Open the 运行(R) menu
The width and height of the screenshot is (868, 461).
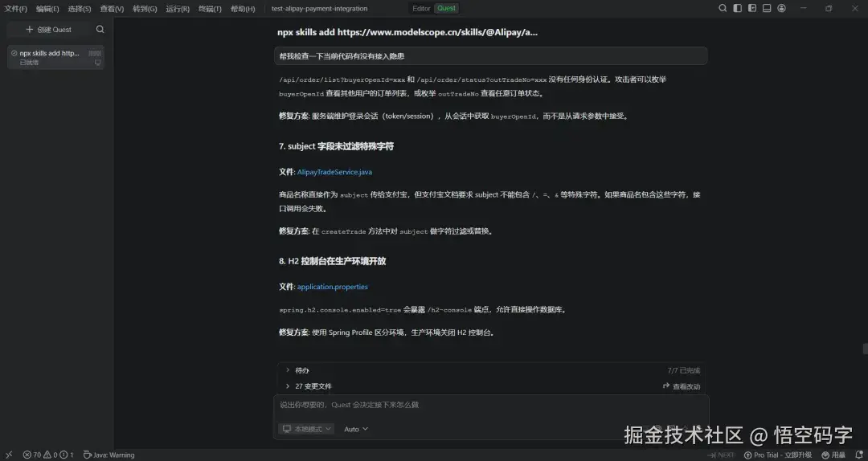coord(178,9)
